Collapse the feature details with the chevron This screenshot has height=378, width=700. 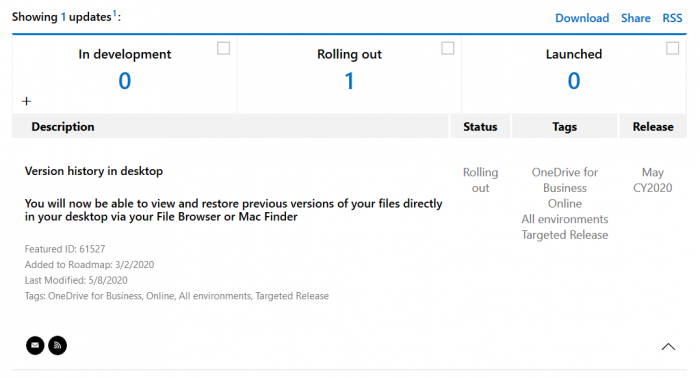tap(668, 347)
